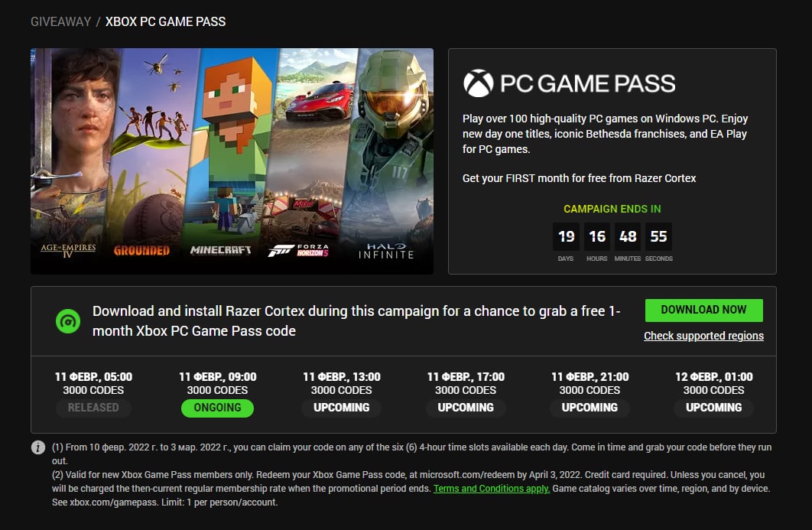This screenshot has width=812, height=530.
Task: Select the Upcoming 17:00 time slot
Action: tap(466, 408)
